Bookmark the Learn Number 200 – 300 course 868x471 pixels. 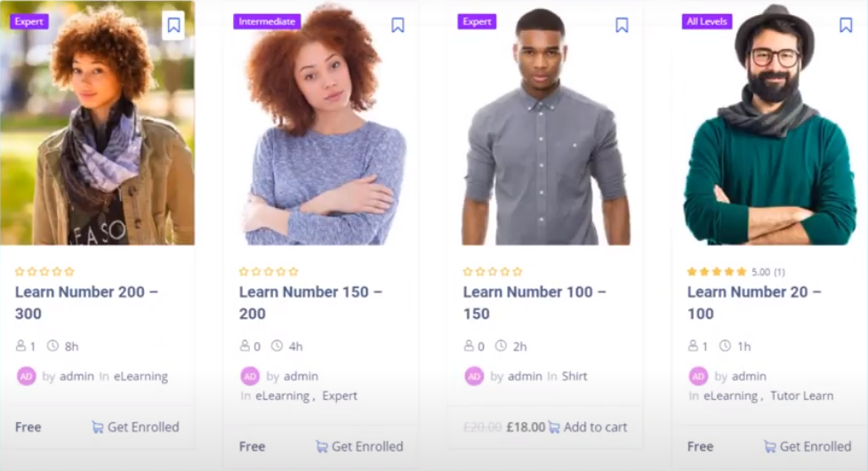tap(173, 26)
